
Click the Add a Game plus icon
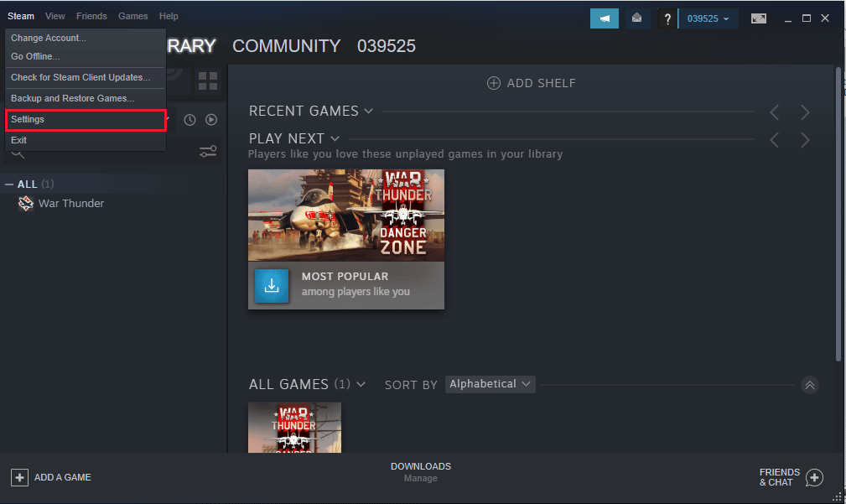click(19, 477)
